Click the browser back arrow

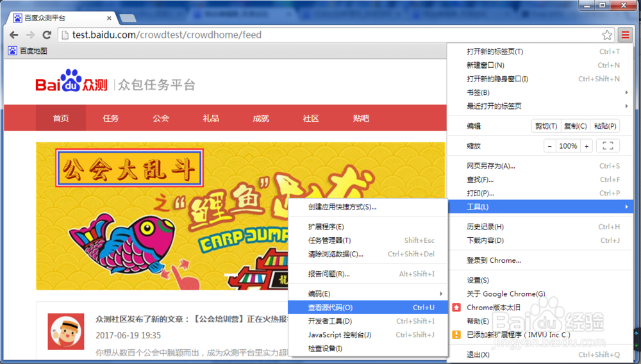point(14,35)
